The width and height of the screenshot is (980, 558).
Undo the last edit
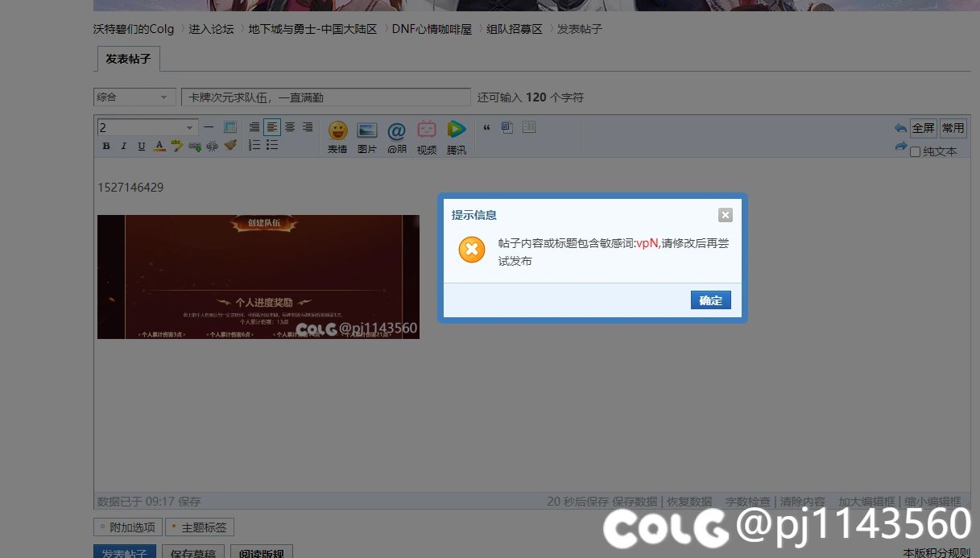[x=900, y=128]
